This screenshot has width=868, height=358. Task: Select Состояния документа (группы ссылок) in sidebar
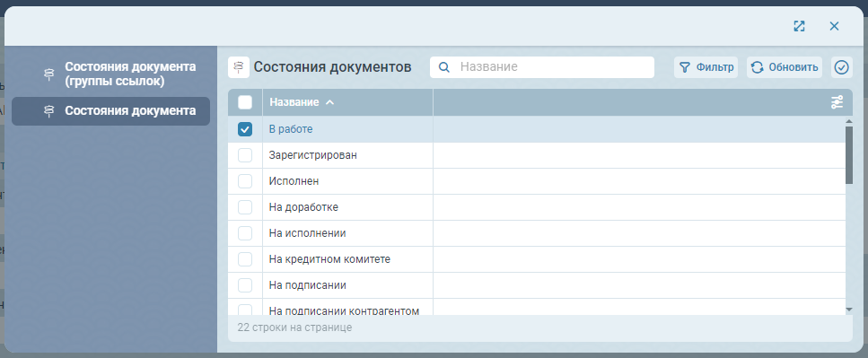(110, 74)
